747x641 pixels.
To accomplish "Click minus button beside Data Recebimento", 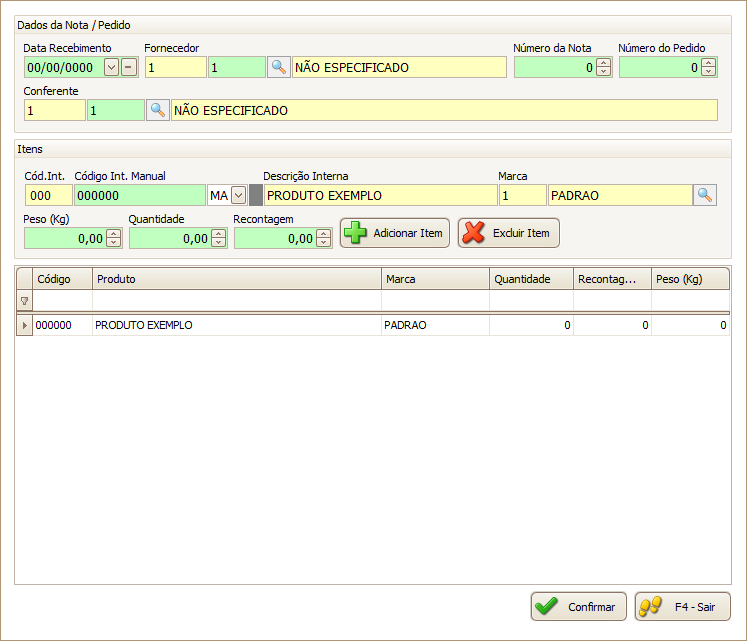I will (129, 67).
